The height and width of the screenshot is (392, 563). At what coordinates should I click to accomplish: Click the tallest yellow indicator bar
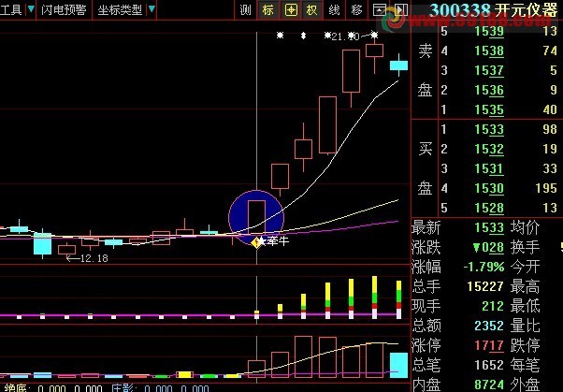tap(374, 298)
